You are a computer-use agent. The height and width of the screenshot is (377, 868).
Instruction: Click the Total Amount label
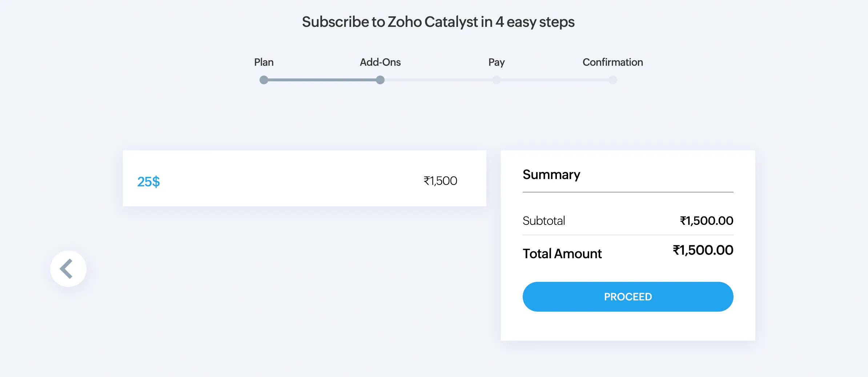[562, 254]
